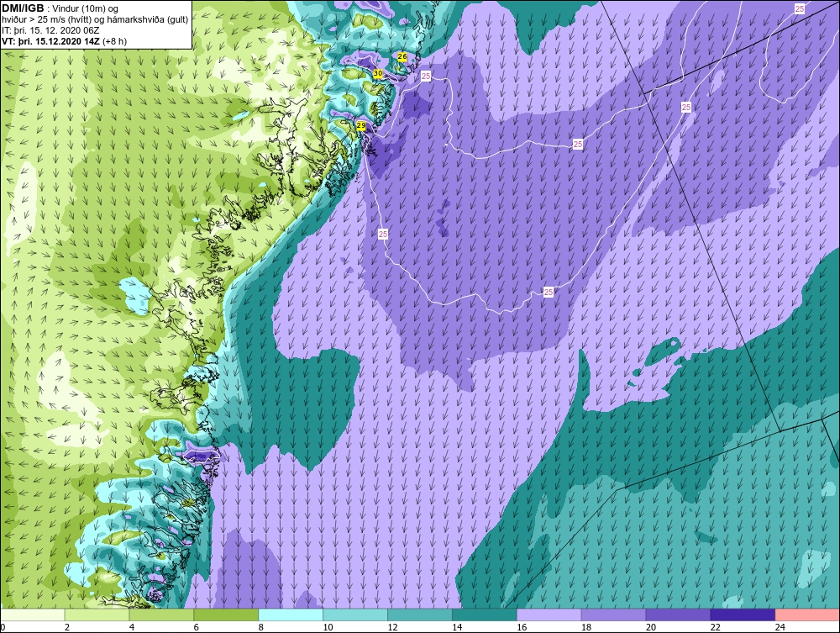Click the legend scale value 22
This screenshot has width=840, height=633.
pos(715,627)
